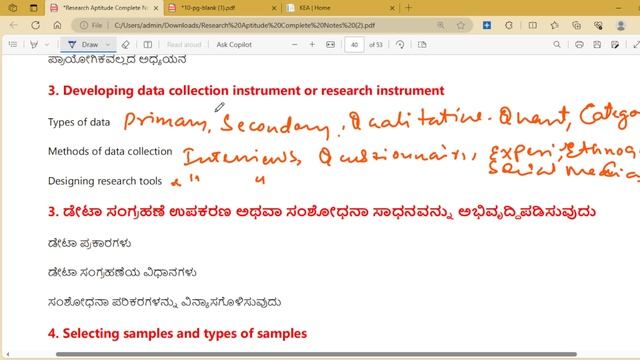The height and width of the screenshot is (360, 640).
Task: Open a new browser tab
Action: (409, 8)
